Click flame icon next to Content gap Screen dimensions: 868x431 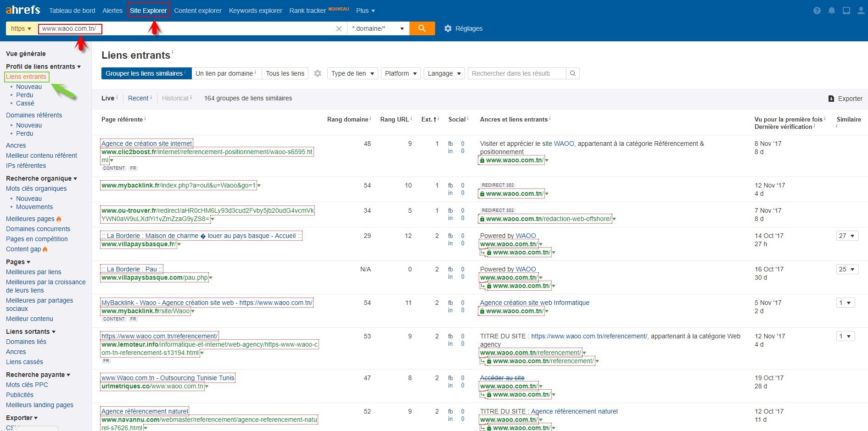click(45, 249)
